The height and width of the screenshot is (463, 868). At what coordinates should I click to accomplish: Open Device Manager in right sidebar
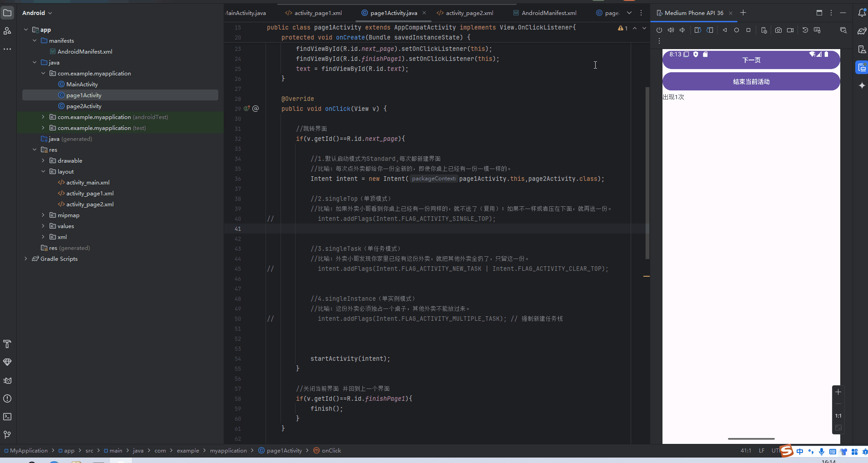coord(862,49)
